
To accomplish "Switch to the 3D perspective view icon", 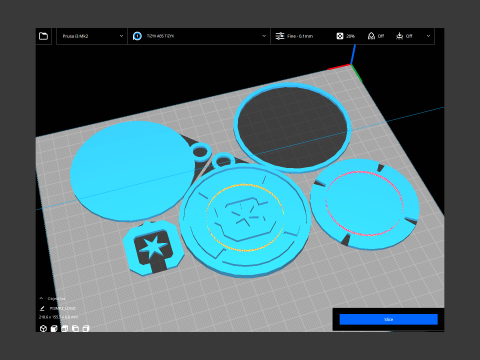I will [43, 329].
